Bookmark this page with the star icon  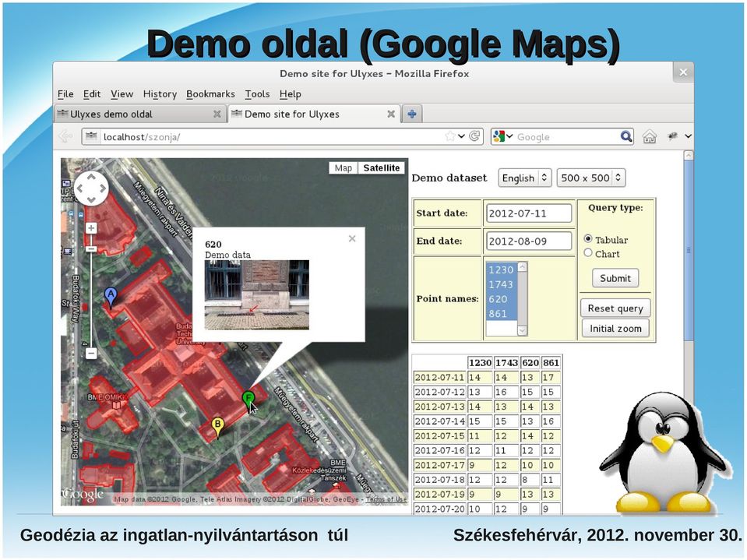tap(449, 136)
